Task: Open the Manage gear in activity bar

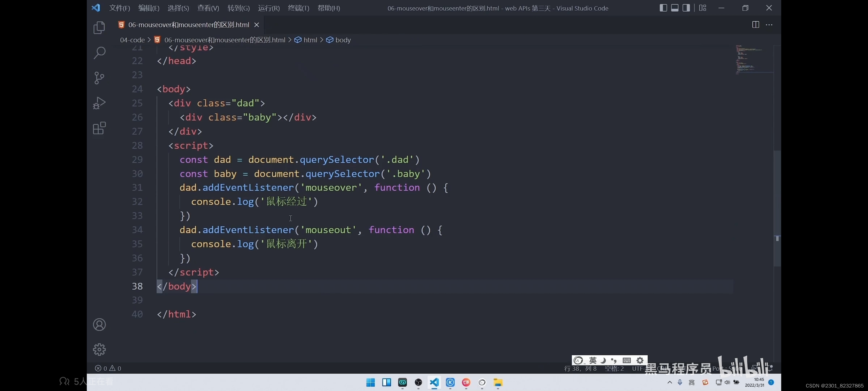Action: tap(99, 349)
